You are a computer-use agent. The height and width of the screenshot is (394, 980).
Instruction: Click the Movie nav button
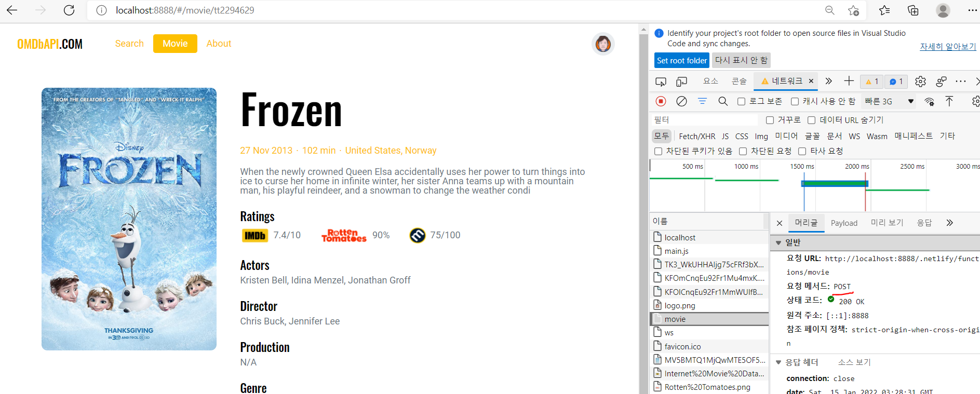[175, 44]
